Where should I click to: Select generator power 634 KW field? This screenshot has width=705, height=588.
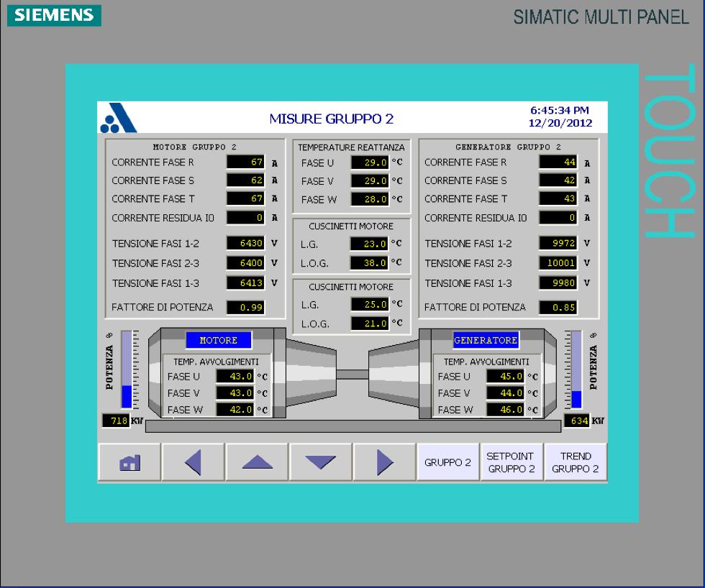(577, 420)
